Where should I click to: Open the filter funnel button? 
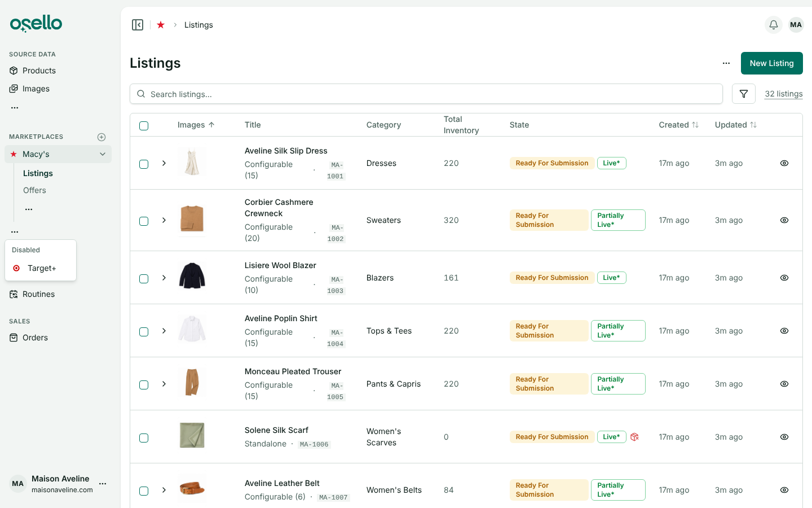744,94
